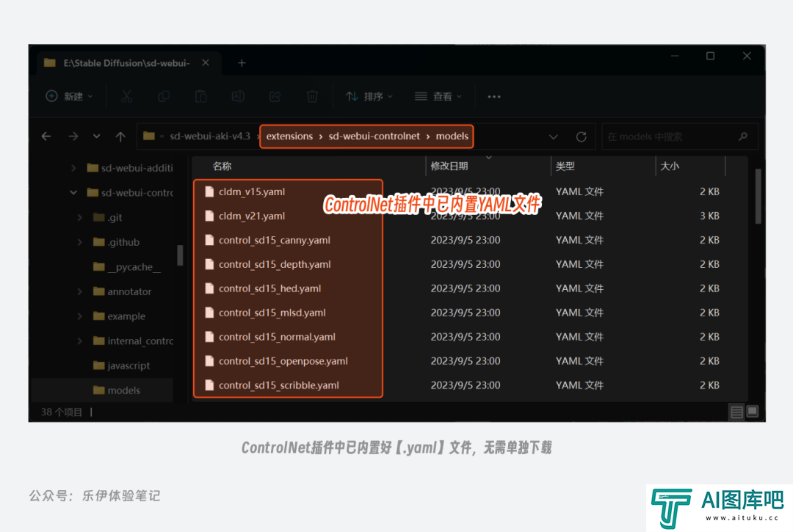Sort by 大小 column header

coord(670,167)
